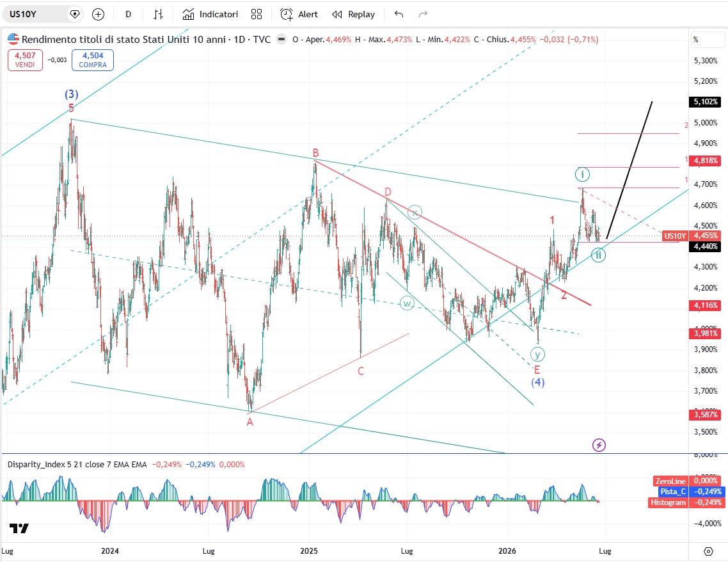Change the D timeframe interval
728x562 pixels.
point(128,14)
